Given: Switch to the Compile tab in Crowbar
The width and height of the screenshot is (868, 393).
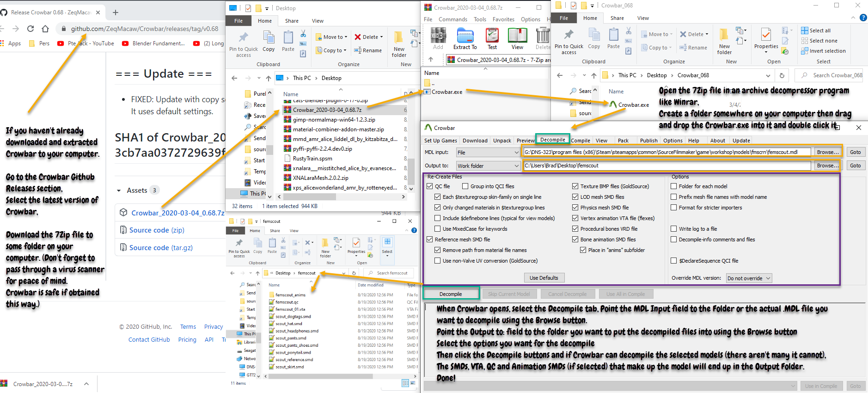Looking at the screenshot, I should pyautogui.click(x=581, y=141).
